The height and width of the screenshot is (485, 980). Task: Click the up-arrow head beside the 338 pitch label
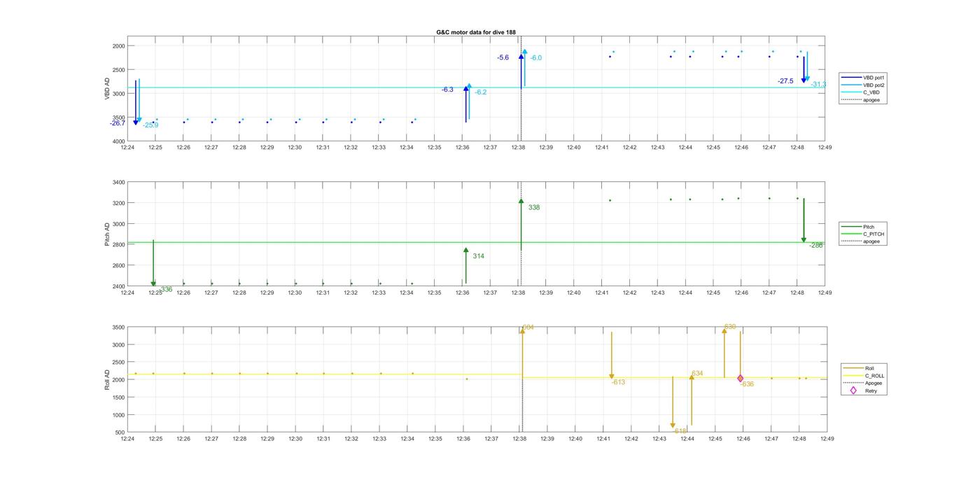(x=521, y=202)
